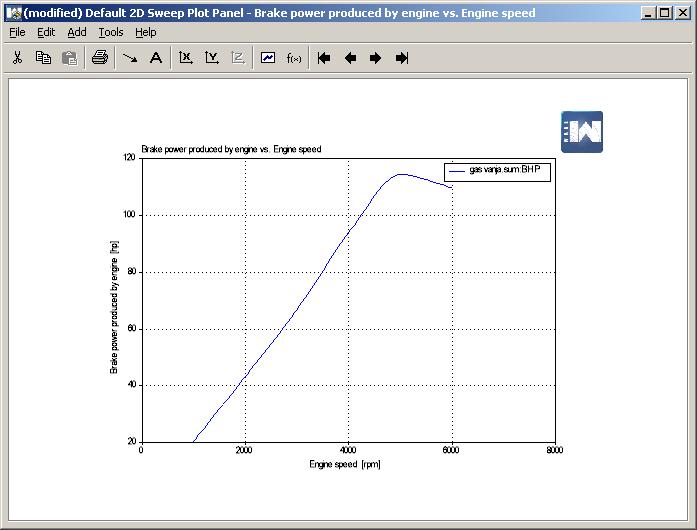Viewport: 697px width, 530px height.
Task: Select the text annotation 'A' tool
Action: pos(156,58)
